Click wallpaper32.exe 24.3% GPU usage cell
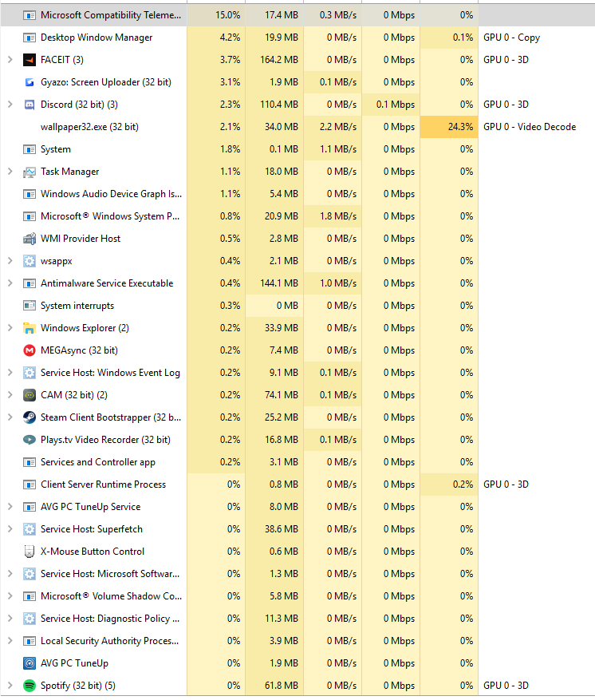The width and height of the screenshot is (595, 700). coord(449,127)
